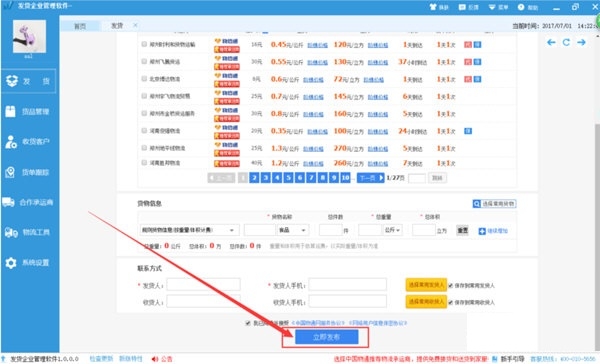This screenshot has width=600, height=364.
Task: Open 货单跟踪 order tracking in sidebar
Action: 29,172
